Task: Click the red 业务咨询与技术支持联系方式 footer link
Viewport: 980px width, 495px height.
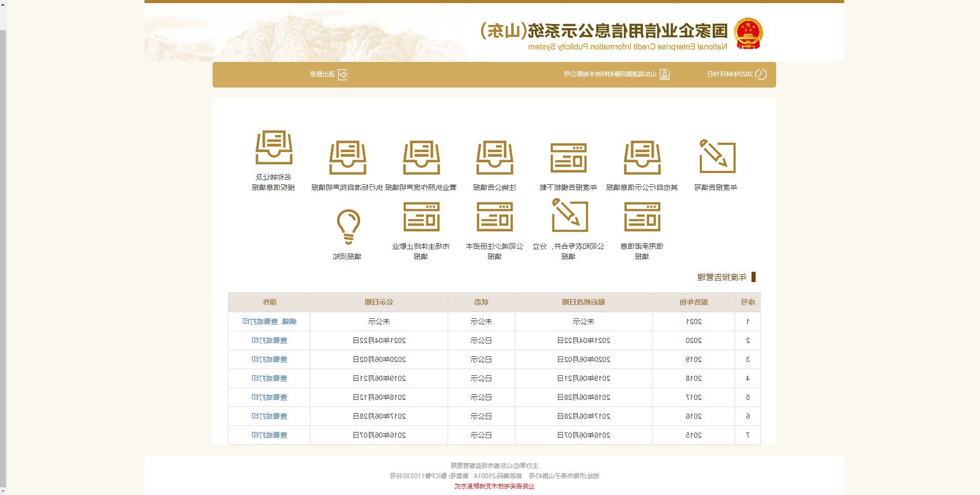Action: 494,486
